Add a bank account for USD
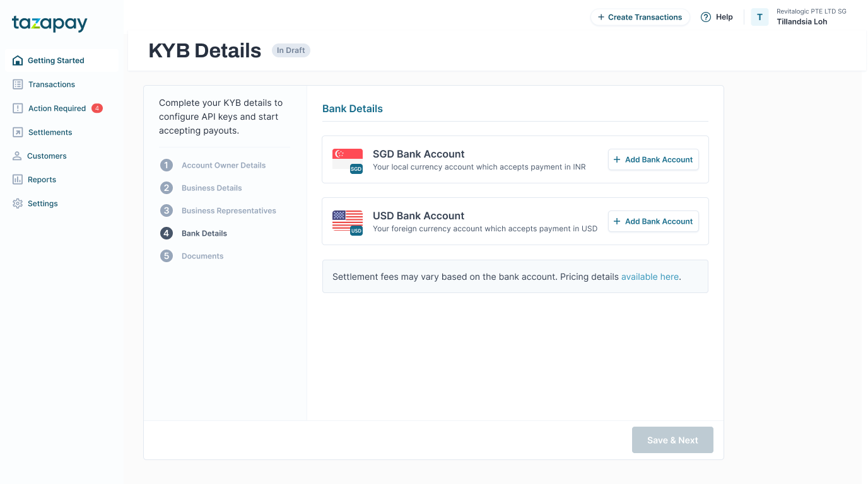The image size is (868, 484). click(x=653, y=221)
